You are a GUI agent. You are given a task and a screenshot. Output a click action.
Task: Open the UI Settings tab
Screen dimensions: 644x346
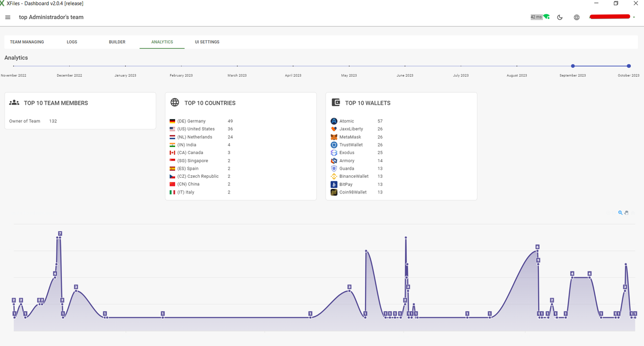pyautogui.click(x=207, y=42)
